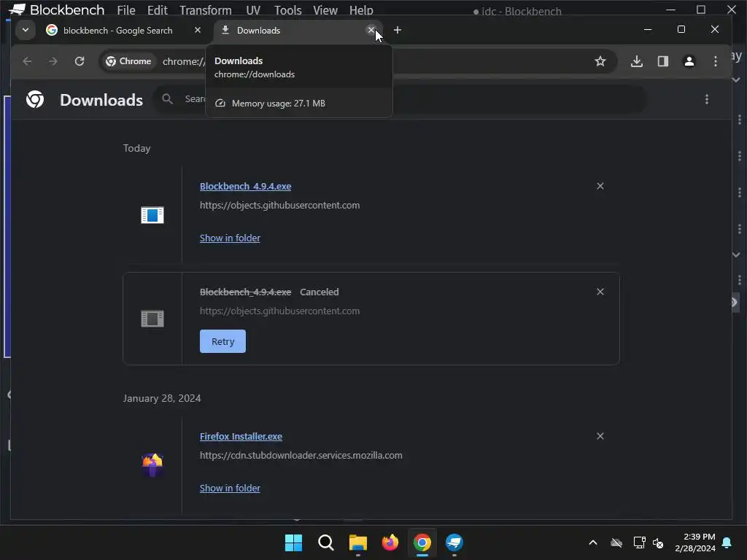The image size is (747, 560).
Task: Show Blockbench_4.9.4.exe in folder
Action: coord(230,238)
